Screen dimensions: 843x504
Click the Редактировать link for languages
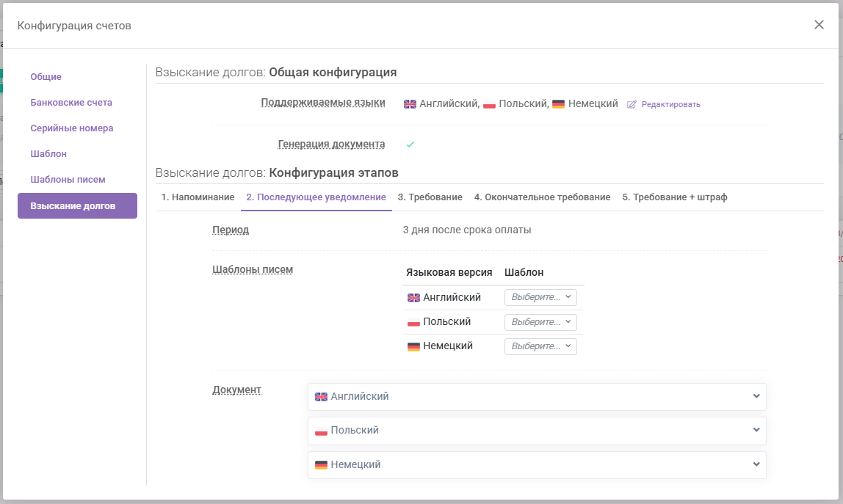pos(670,104)
